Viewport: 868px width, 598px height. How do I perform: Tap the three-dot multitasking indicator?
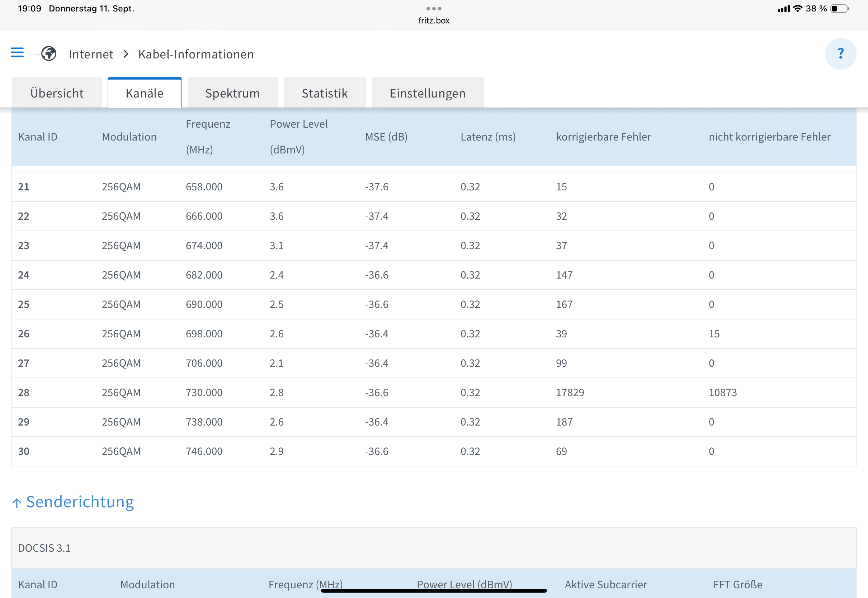click(434, 8)
